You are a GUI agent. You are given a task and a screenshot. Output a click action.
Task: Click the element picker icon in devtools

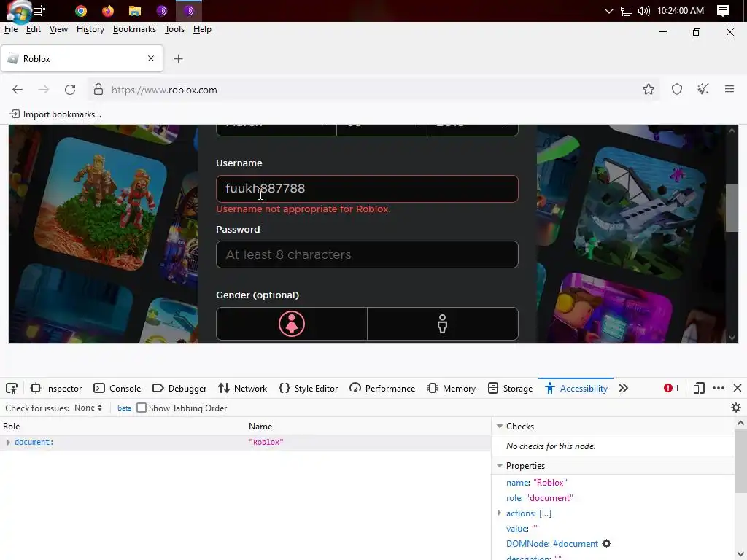[x=12, y=388]
